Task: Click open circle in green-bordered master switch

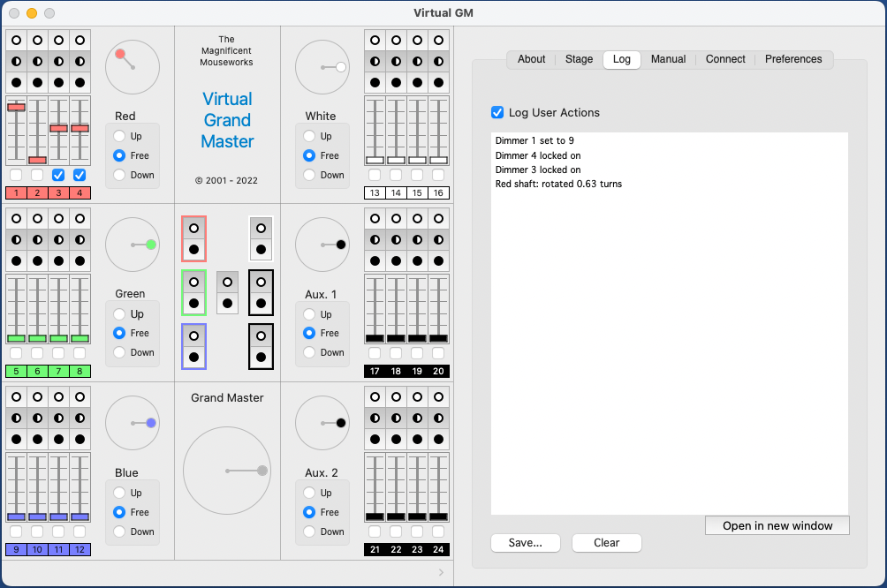Action: point(193,283)
